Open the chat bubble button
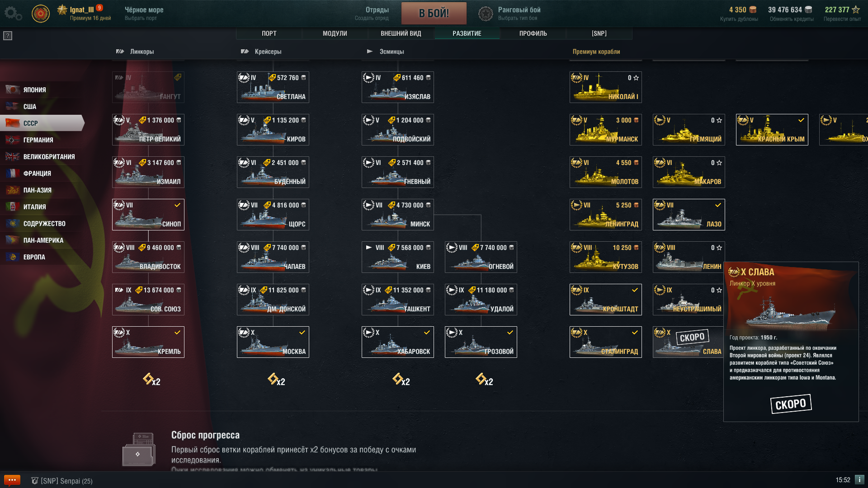The height and width of the screenshot is (488, 868). tap(12, 480)
